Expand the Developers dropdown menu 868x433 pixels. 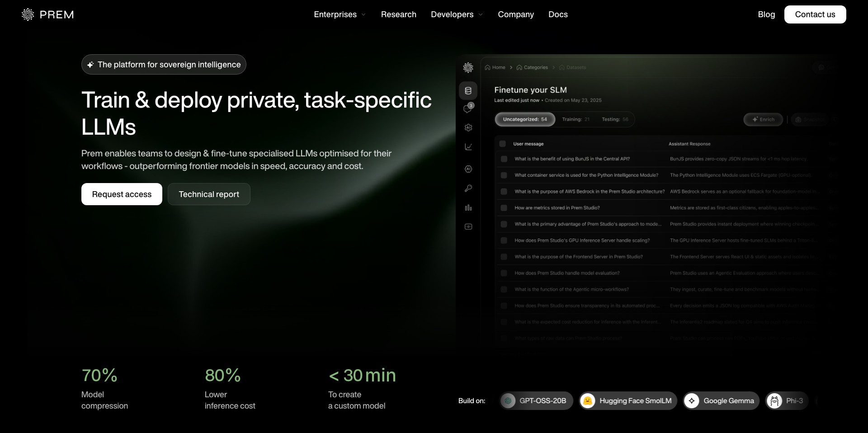(457, 14)
